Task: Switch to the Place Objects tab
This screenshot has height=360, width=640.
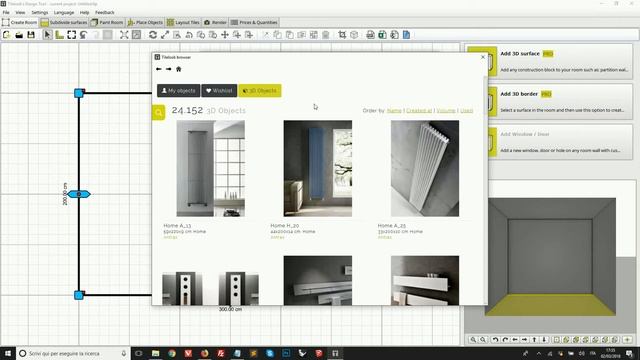Action: coord(145,22)
